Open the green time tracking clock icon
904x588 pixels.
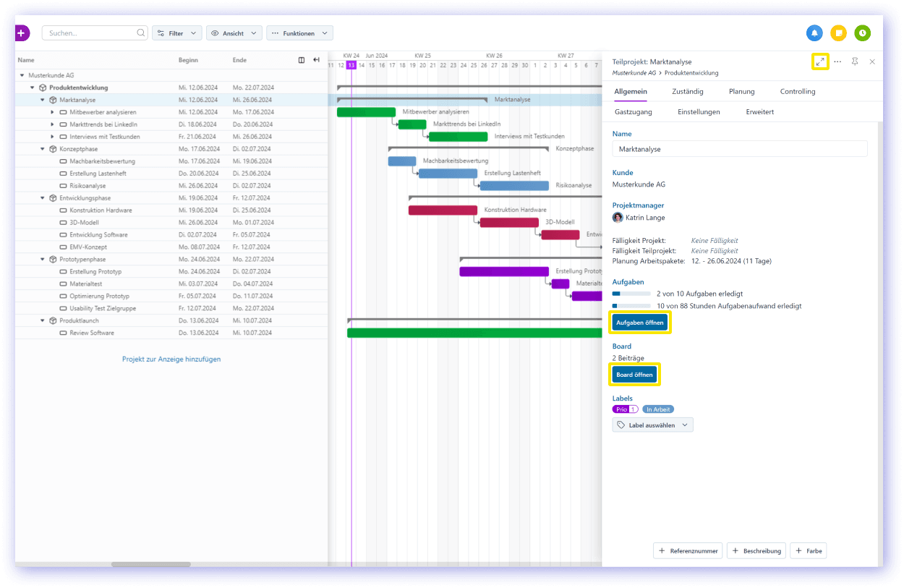pyautogui.click(x=862, y=33)
